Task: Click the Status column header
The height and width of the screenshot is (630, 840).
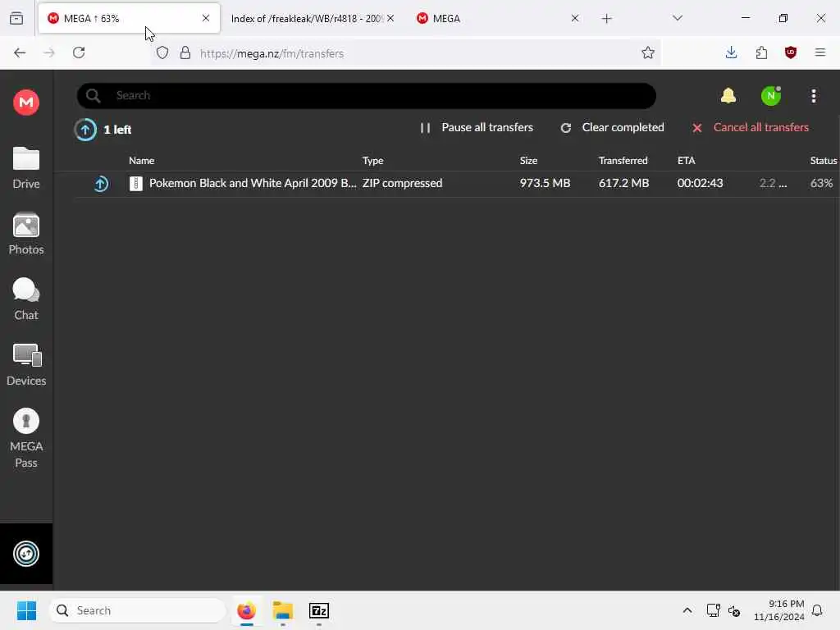Action: [824, 161]
